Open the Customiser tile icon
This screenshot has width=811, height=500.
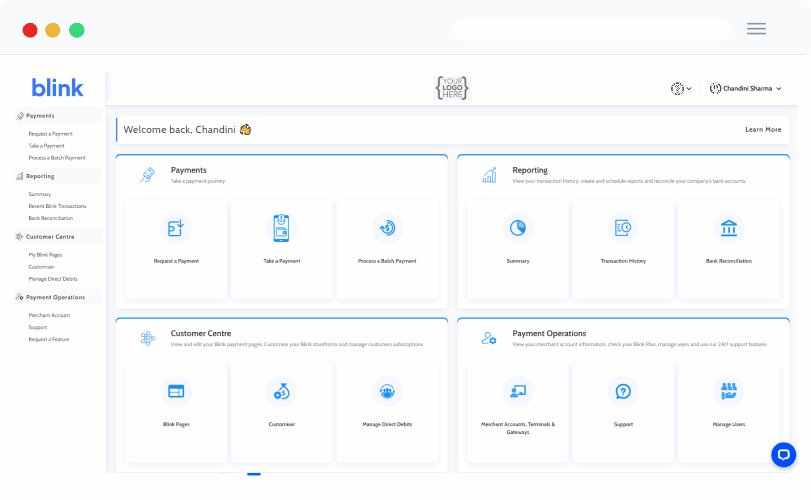(281, 391)
